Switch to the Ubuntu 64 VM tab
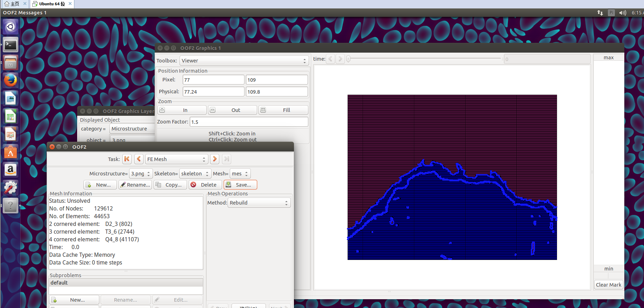The image size is (644, 308). (x=52, y=4)
